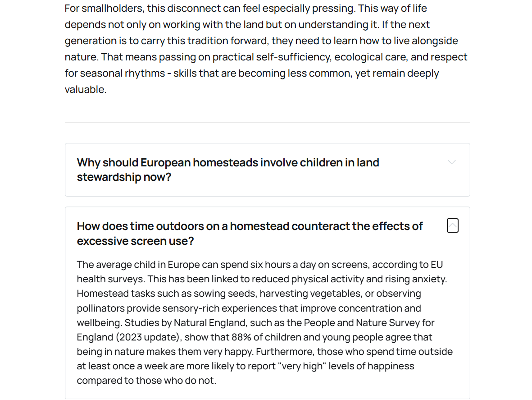Click the horizontal divider above the questions

pos(267,122)
